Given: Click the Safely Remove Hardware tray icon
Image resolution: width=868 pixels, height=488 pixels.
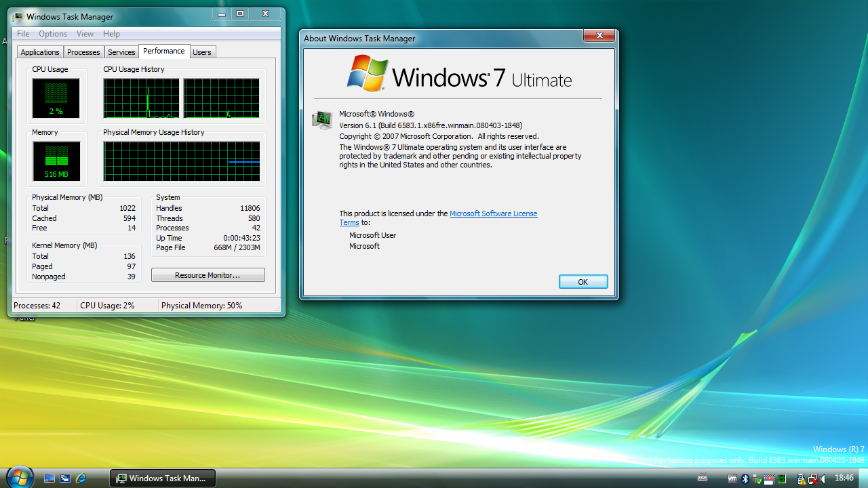Looking at the screenshot, I should point(757,479).
